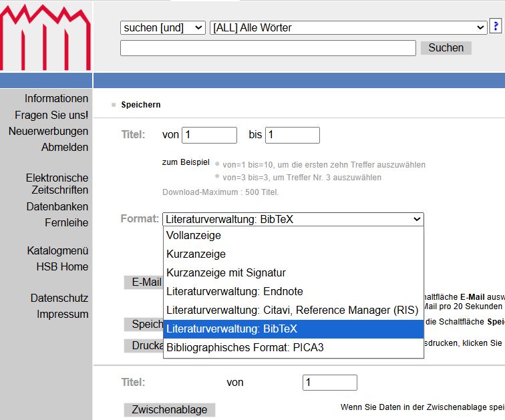Collapse the Format dropdown showing BibTeX
The image size is (505, 420).
293,219
